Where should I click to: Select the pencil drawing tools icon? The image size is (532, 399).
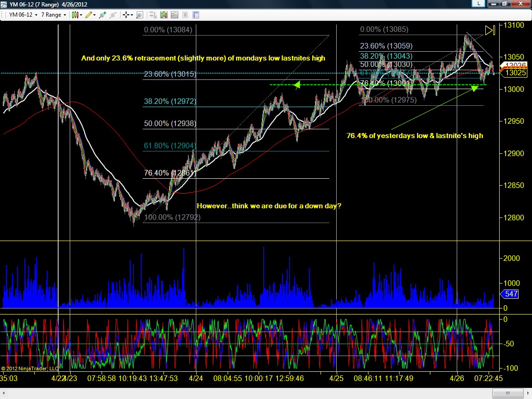pyautogui.click(x=89, y=15)
